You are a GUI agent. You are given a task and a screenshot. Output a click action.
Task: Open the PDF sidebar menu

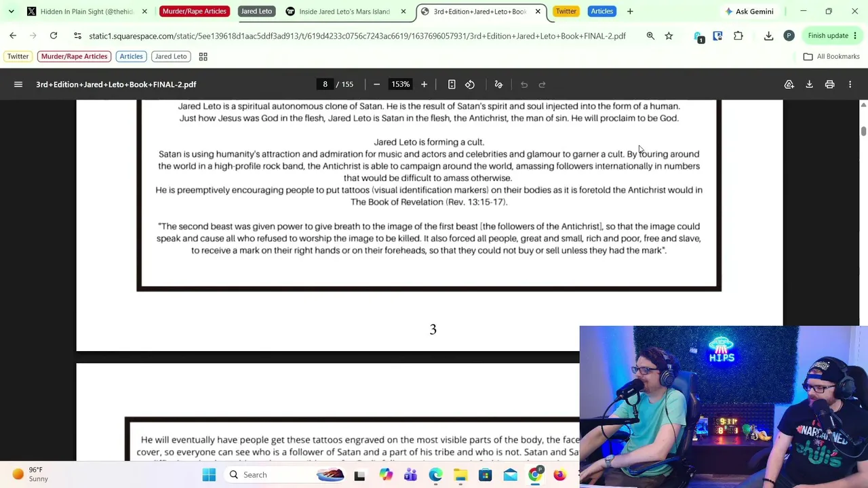click(18, 85)
